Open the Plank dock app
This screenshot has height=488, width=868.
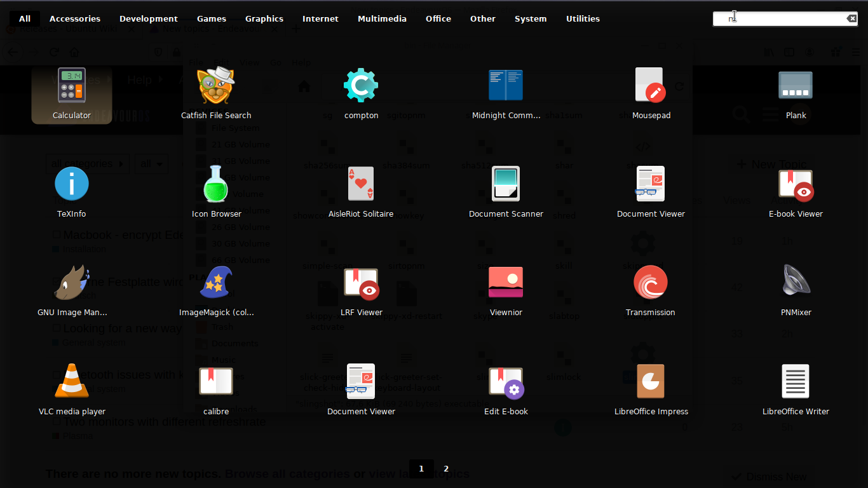click(796, 94)
